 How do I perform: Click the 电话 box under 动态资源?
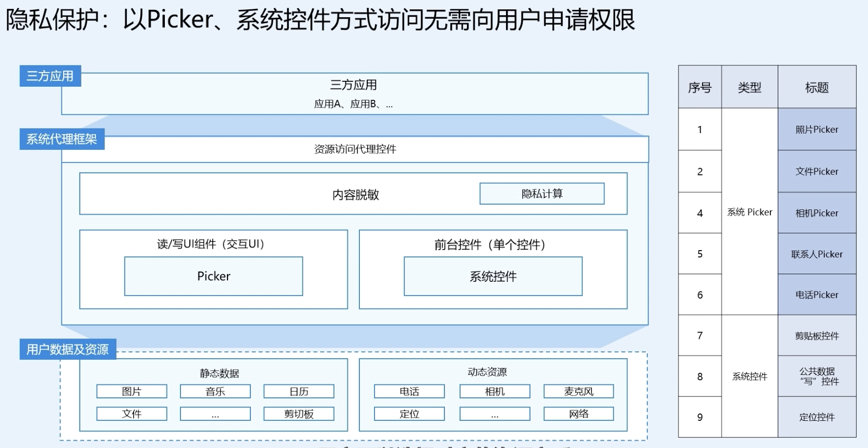click(x=409, y=392)
